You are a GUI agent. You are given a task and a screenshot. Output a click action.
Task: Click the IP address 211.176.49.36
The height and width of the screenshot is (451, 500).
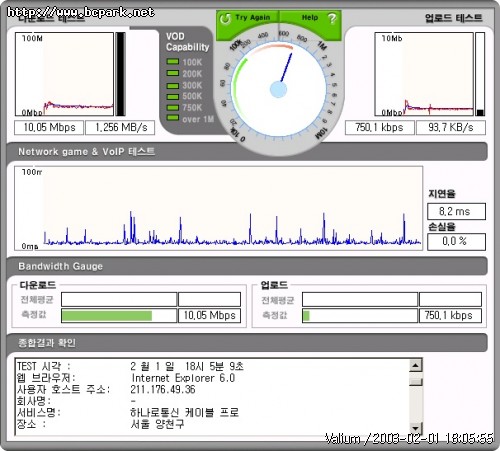pos(163,389)
